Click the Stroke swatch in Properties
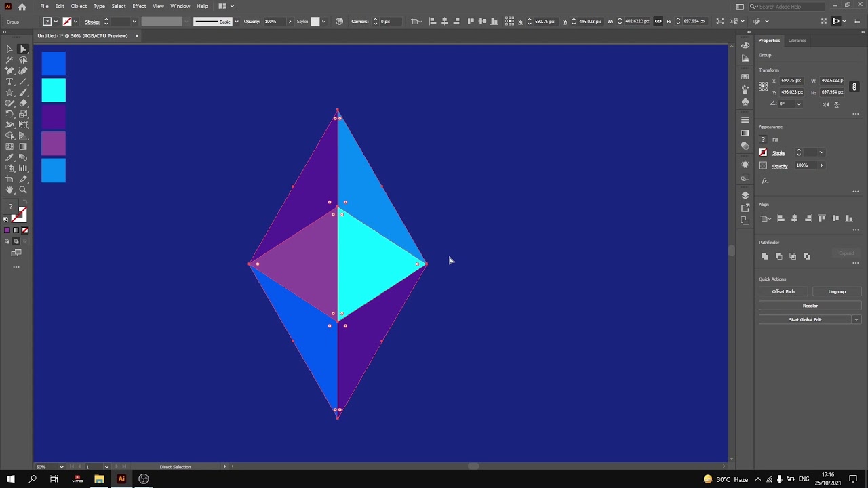This screenshot has height=488, width=868. 764,152
